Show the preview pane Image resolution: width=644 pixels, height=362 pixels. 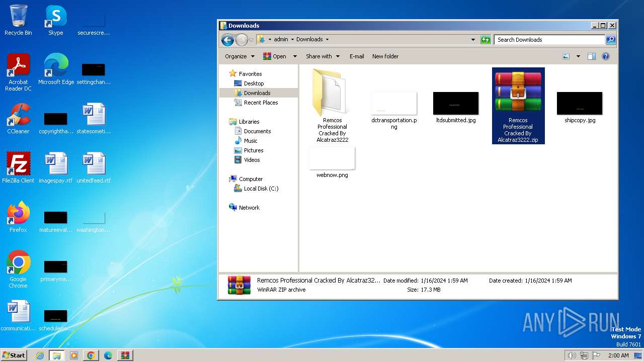[x=592, y=56]
